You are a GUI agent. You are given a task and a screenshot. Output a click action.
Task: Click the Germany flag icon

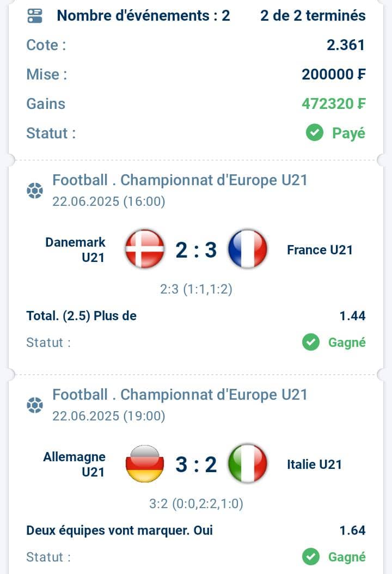coord(145,464)
